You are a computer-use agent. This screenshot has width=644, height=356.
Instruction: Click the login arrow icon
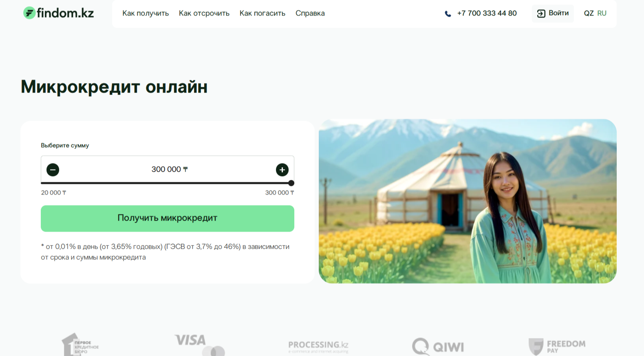click(x=541, y=13)
